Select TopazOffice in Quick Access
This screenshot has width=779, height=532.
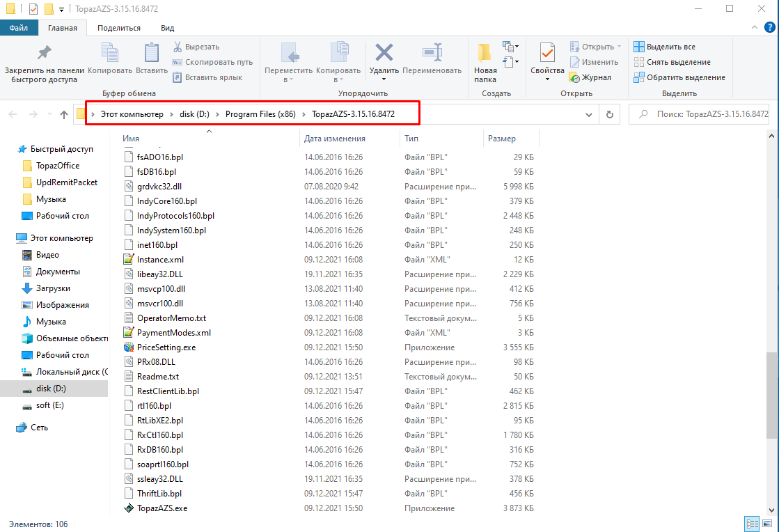click(58, 166)
